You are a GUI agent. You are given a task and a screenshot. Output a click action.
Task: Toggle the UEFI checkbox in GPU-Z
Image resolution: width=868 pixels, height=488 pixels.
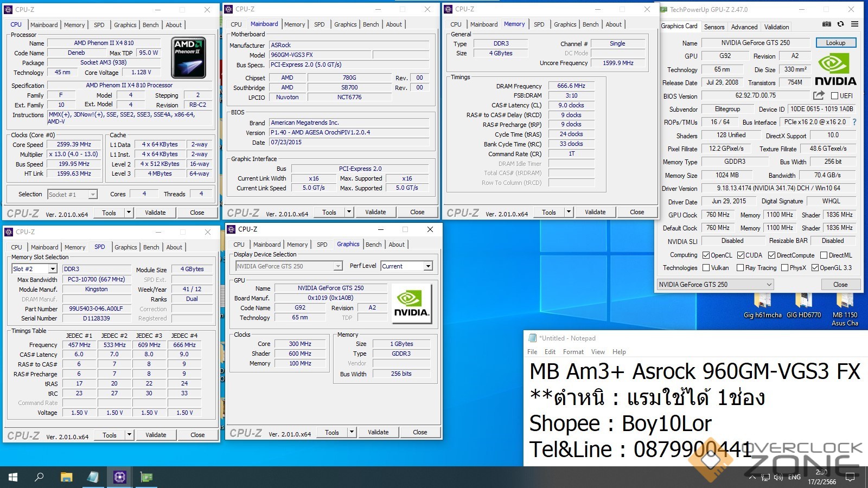coord(835,96)
